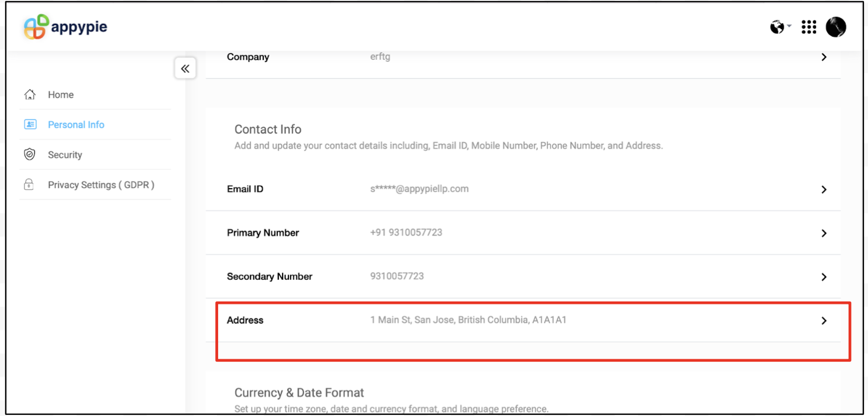
Task: Click the Home house icon
Action: [30, 95]
